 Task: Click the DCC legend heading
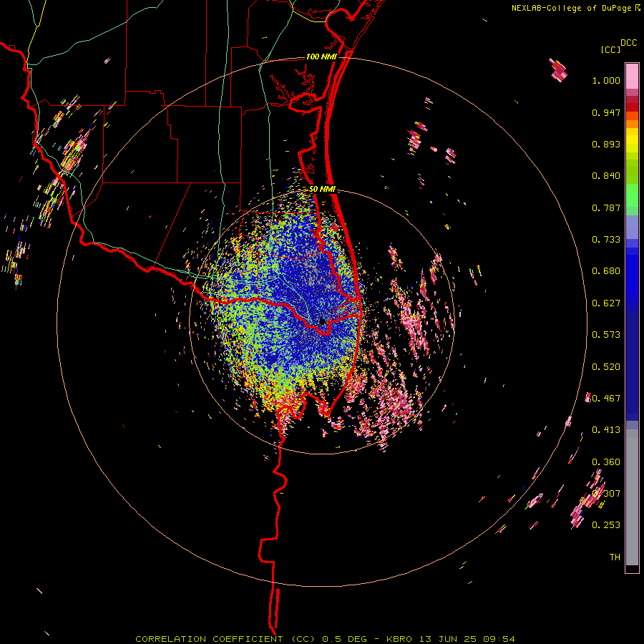tap(628, 43)
